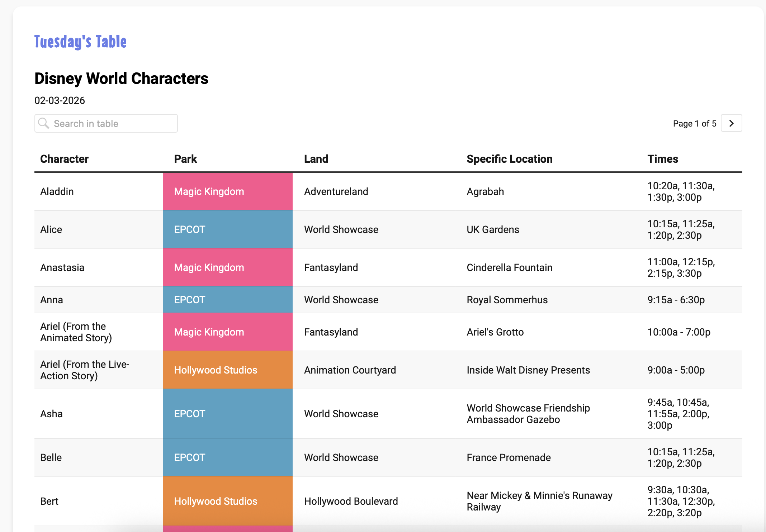Click Ariel's Grotto location cell
Viewport: 766px width, 532px height.
495,332
